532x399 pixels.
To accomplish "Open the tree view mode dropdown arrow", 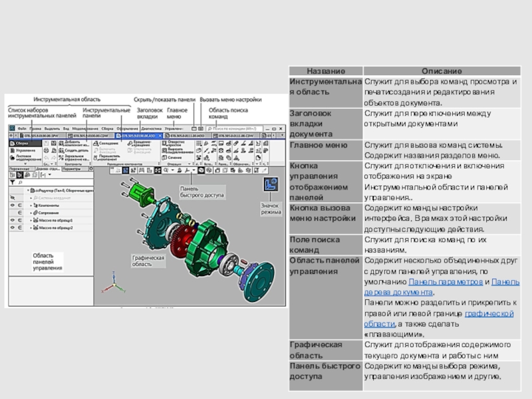I will (x=49, y=175).
